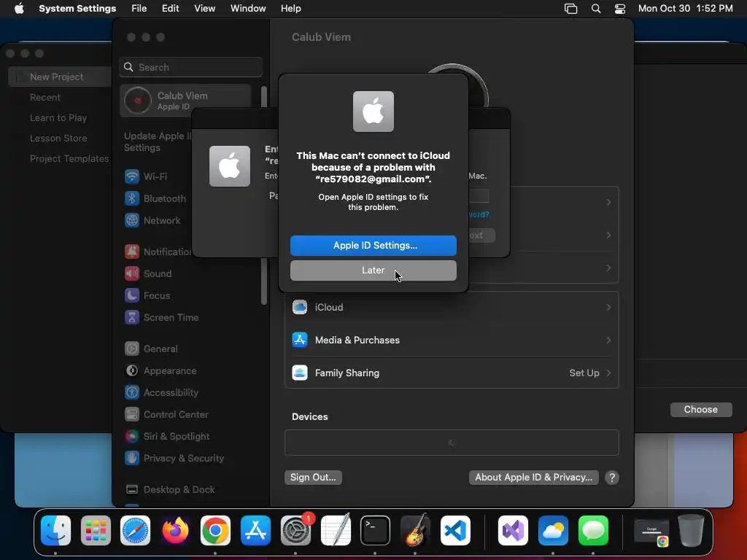The height and width of the screenshot is (560, 747).
Task: Open TextEdit from the Dock
Action: tap(336, 530)
